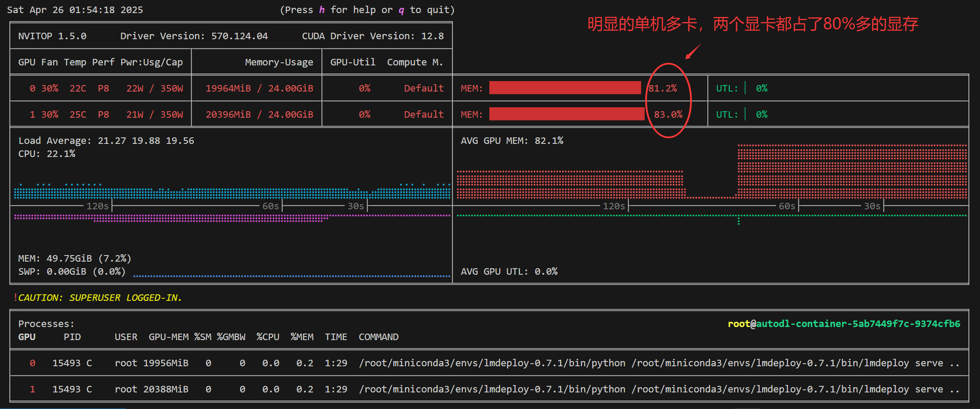Click the GPU 0 red memory bar

[x=565, y=88]
